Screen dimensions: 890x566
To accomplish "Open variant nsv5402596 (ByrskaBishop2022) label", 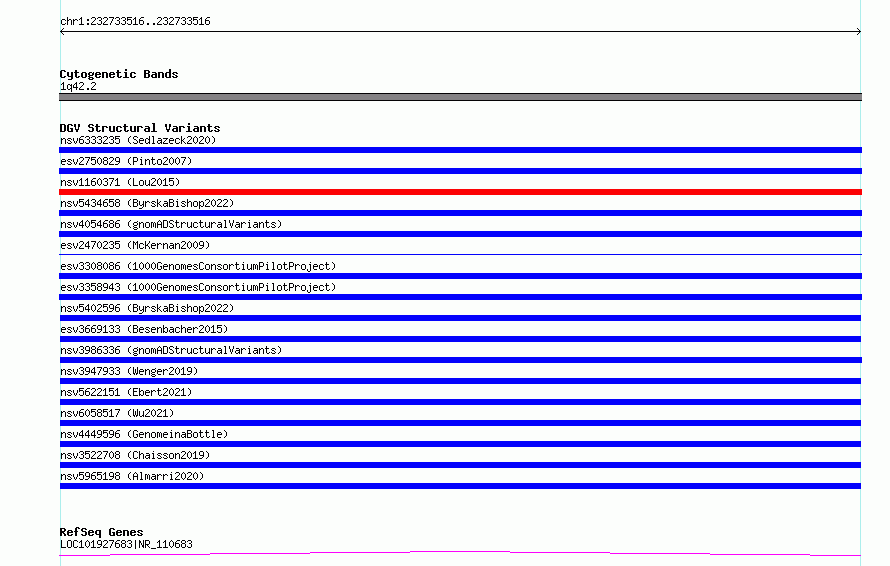I will (x=147, y=308).
